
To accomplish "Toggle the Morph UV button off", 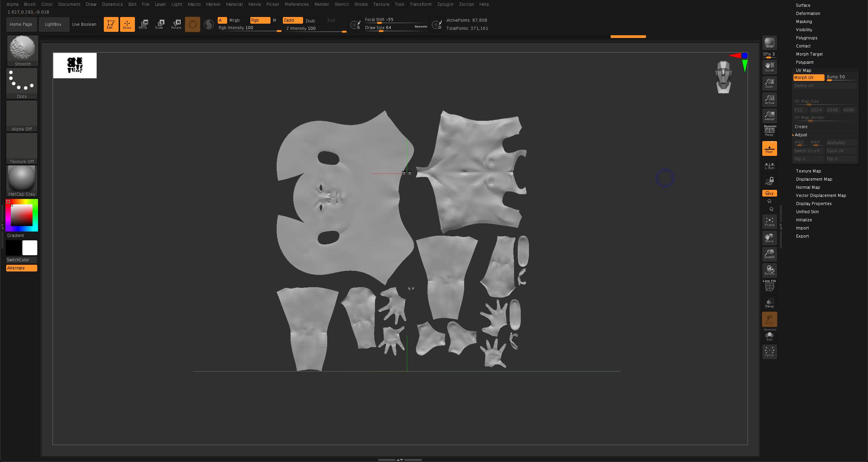I will point(809,78).
